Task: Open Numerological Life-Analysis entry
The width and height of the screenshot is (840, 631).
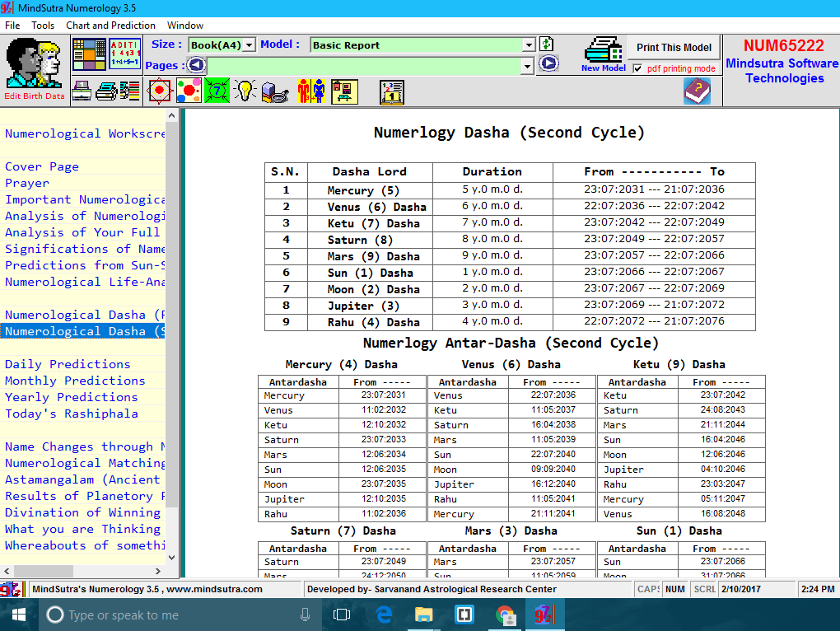Action: 85,282
